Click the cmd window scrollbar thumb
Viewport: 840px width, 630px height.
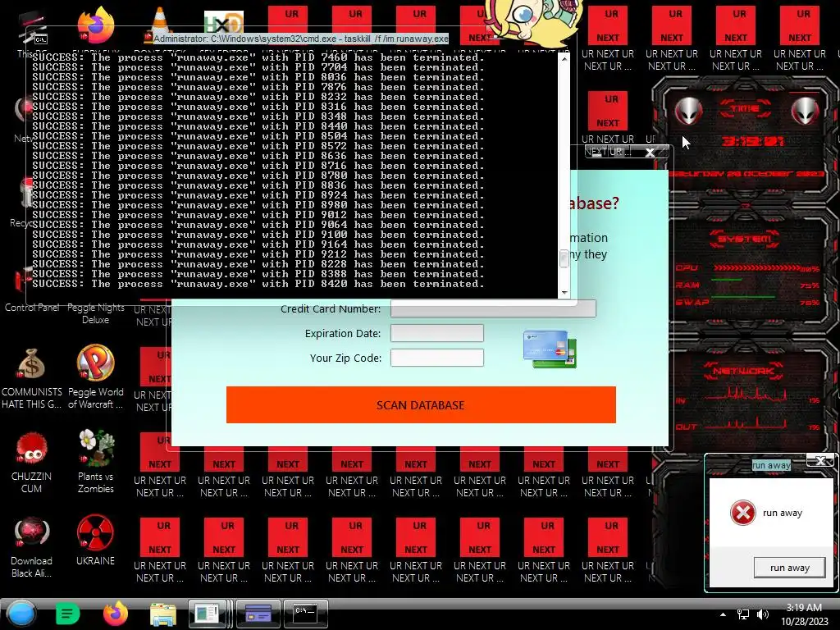pos(564,258)
